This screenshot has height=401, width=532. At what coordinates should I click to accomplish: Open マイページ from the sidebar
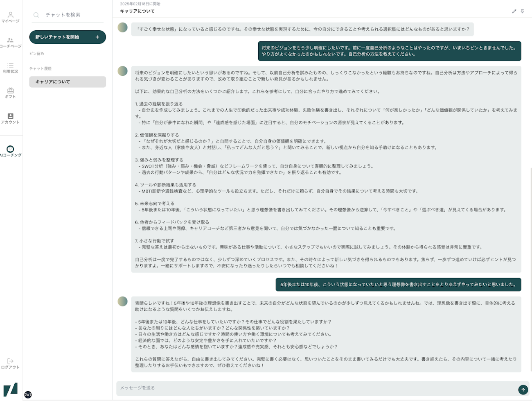(10, 17)
